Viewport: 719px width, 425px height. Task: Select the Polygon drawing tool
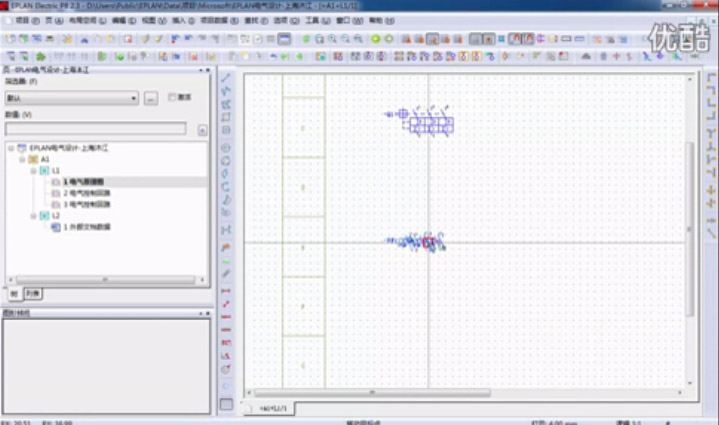click(226, 104)
